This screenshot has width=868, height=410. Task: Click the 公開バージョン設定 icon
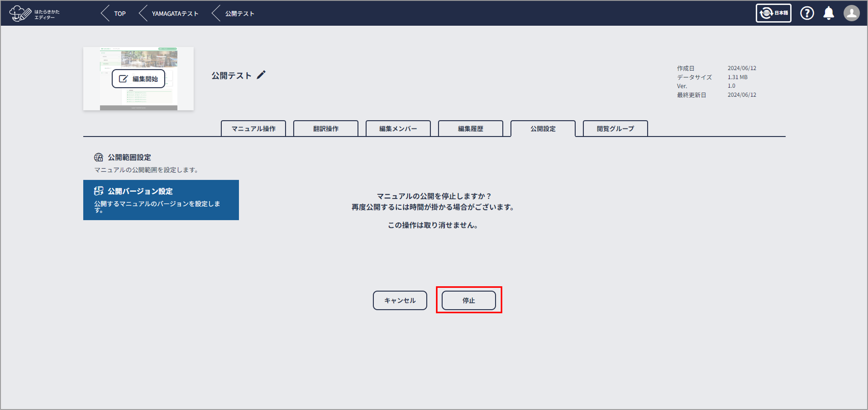click(98, 191)
